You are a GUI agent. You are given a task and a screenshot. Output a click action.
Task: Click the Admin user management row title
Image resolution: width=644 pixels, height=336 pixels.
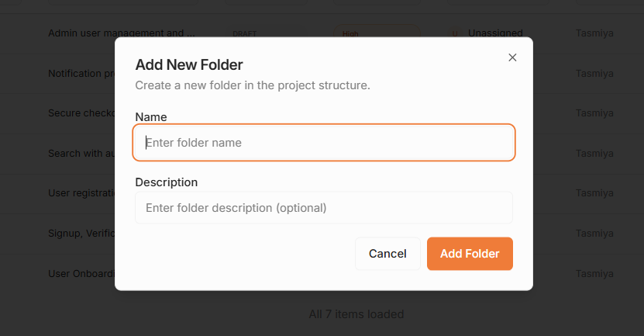tap(121, 33)
